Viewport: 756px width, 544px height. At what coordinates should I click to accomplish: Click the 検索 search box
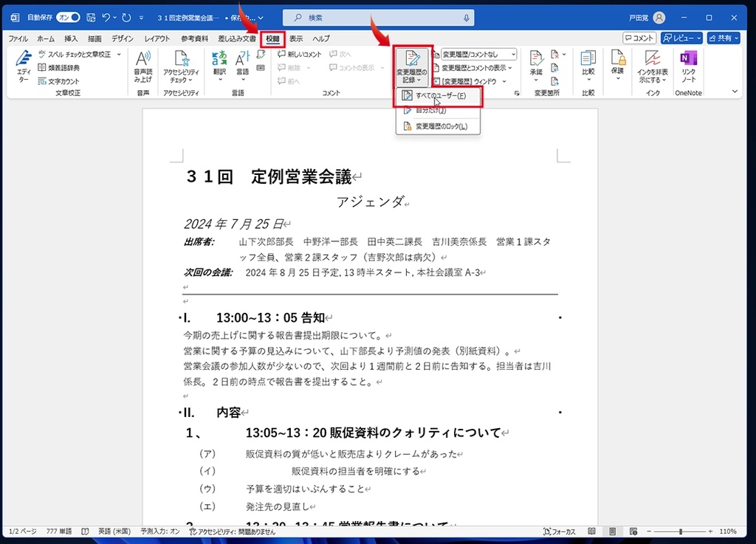pyautogui.click(x=379, y=18)
